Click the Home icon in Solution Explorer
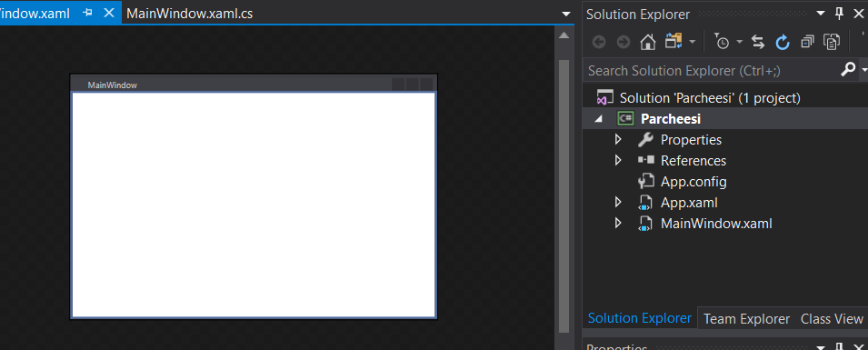This screenshot has height=350, width=868. click(x=648, y=42)
